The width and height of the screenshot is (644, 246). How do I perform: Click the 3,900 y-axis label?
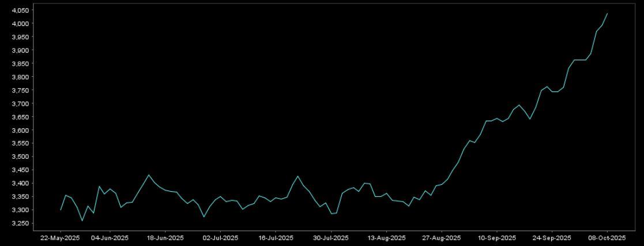pyautogui.click(x=21, y=50)
